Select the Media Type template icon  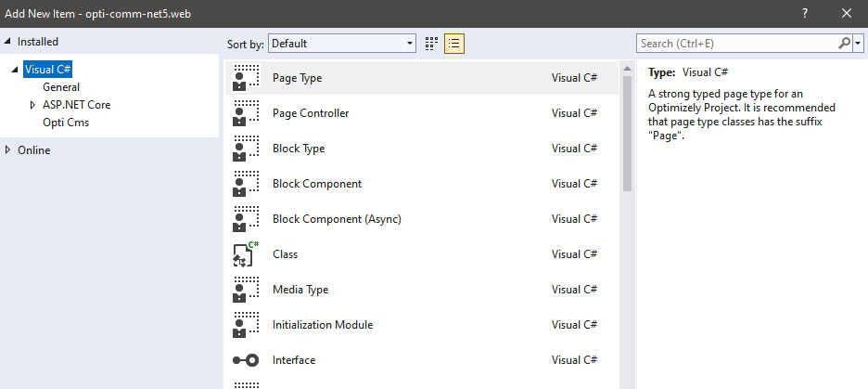tap(246, 290)
